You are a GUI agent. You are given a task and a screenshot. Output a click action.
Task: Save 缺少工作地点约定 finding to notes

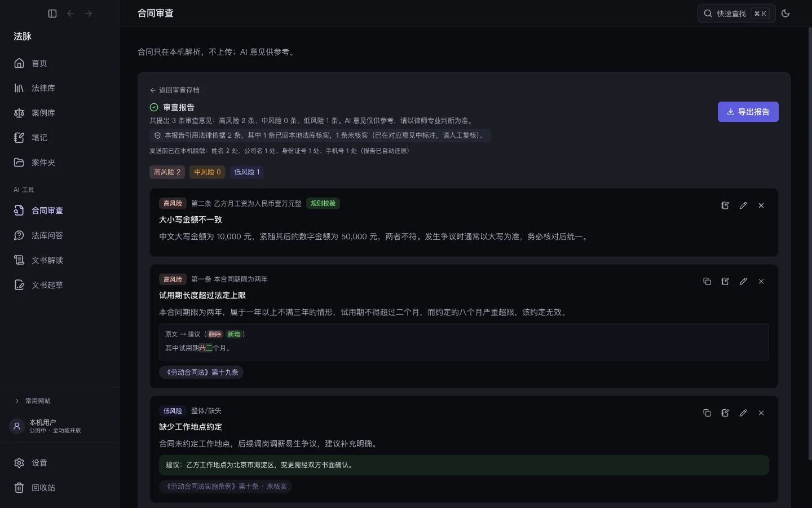point(725,413)
